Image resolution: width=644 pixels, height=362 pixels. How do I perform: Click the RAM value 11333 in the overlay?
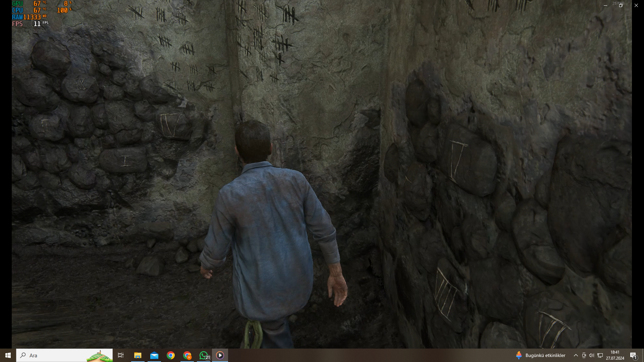(32, 17)
